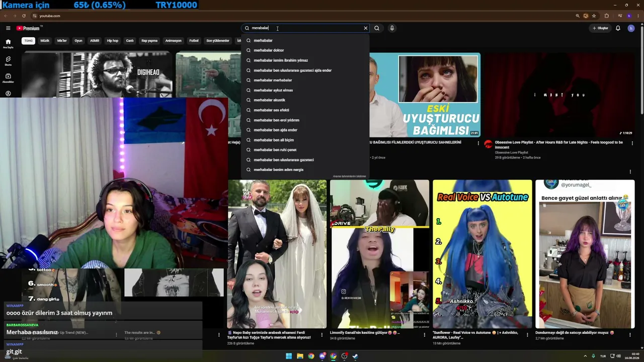Select the Hip hop filter chip
Viewport: 644px width, 362px height.
click(x=113, y=41)
